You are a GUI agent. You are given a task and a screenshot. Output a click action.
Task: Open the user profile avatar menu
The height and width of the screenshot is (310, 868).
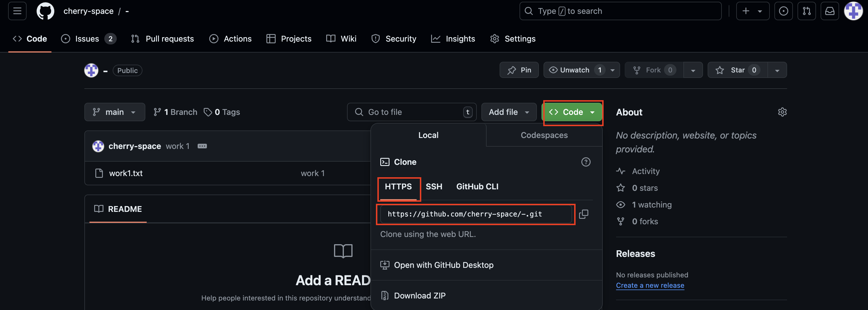point(853,11)
